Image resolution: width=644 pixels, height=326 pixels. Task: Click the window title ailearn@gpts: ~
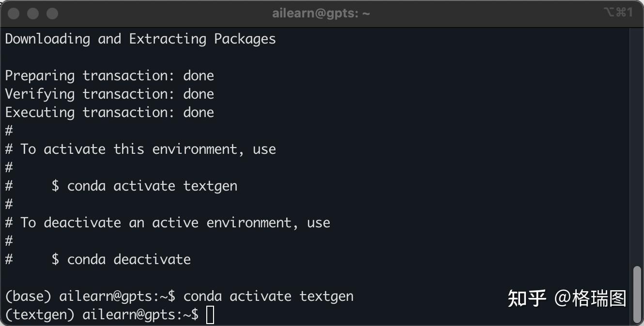[321, 14]
